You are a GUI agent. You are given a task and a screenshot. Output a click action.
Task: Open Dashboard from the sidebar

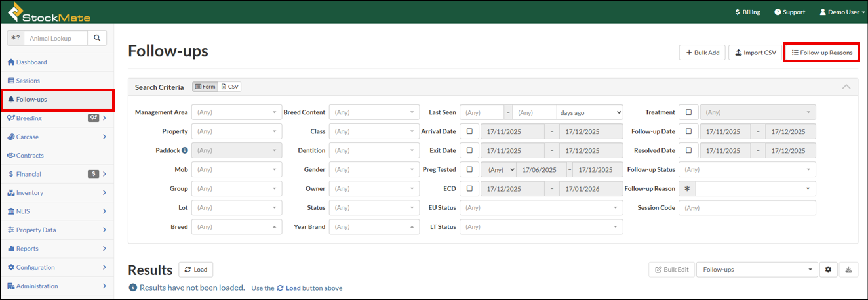click(x=31, y=62)
